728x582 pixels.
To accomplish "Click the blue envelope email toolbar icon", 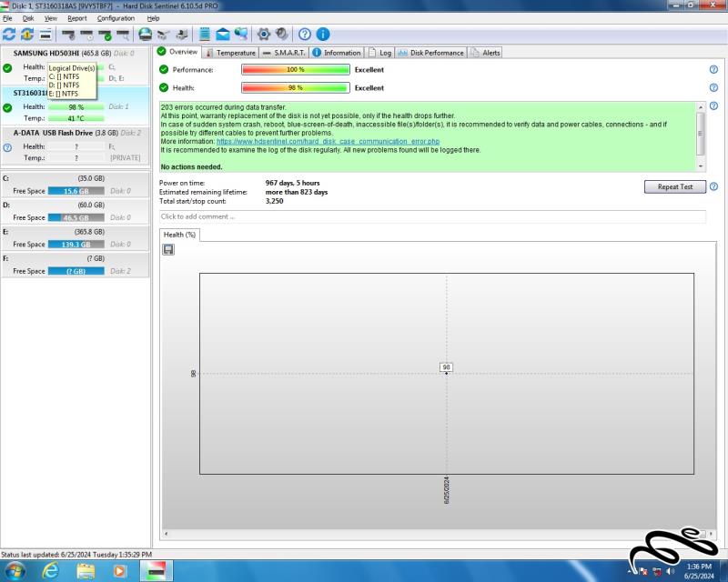I will point(223,35).
